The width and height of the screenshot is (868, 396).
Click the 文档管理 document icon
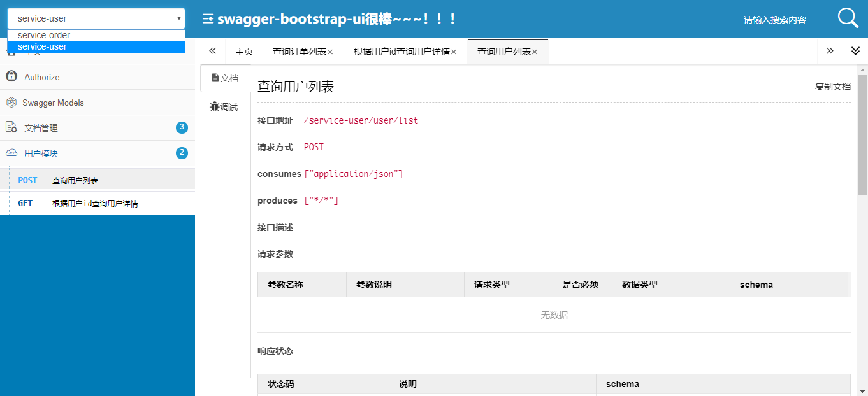click(11, 127)
